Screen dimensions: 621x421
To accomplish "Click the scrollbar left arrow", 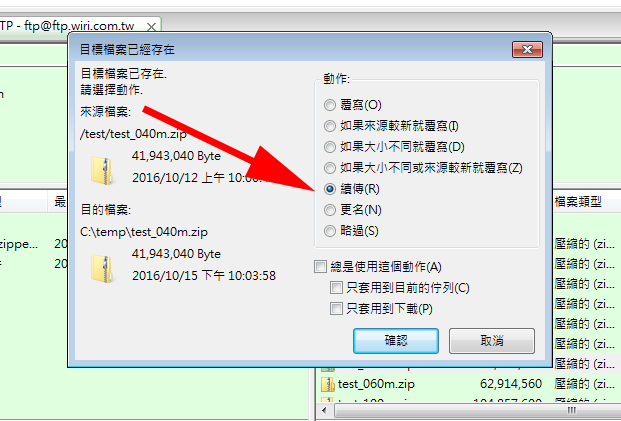I will coord(324,410).
